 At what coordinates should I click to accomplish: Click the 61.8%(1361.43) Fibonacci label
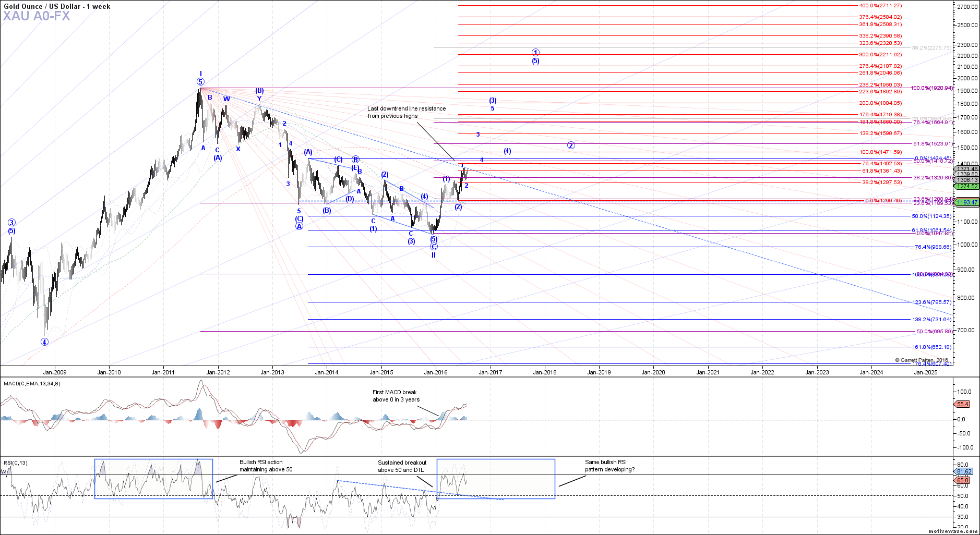pos(881,171)
